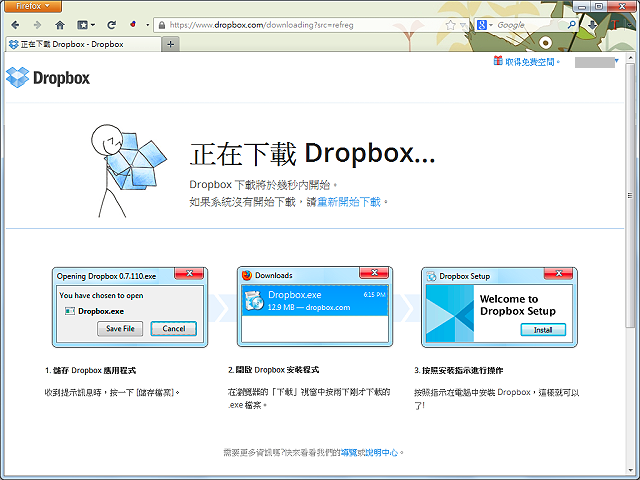Reload the page with the refresh icon
This screenshot has width=640, height=480.
pyautogui.click(x=111, y=25)
